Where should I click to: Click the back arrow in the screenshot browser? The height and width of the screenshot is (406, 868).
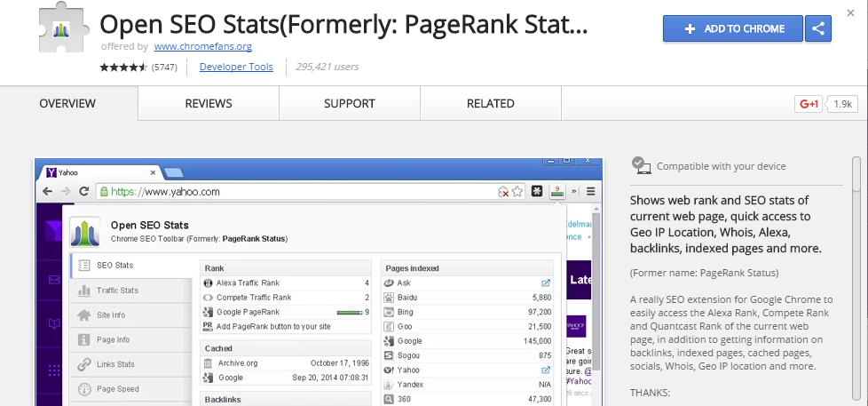click(x=46, y=191)
